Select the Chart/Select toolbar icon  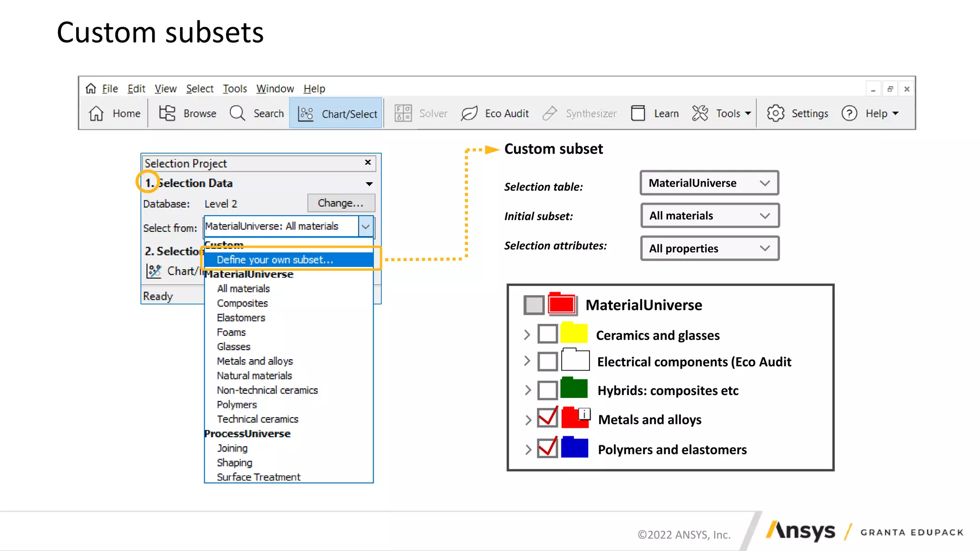tap(306, 114)
